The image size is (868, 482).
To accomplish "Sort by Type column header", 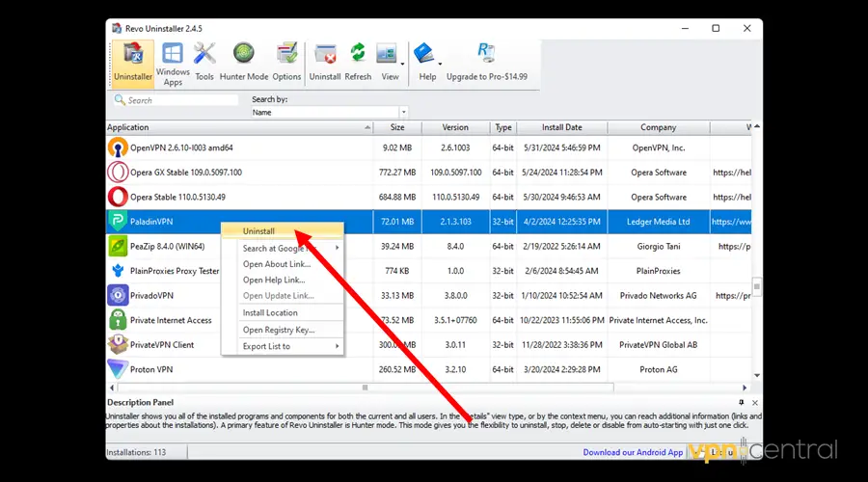I will tap(503, 127).
